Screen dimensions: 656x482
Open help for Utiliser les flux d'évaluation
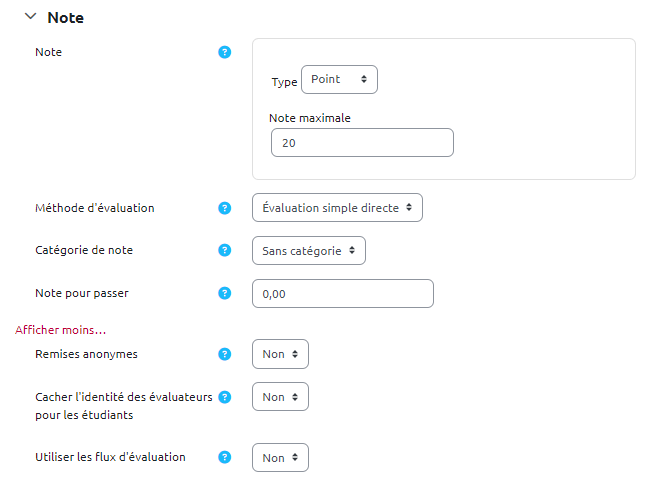tap(224, 457)
